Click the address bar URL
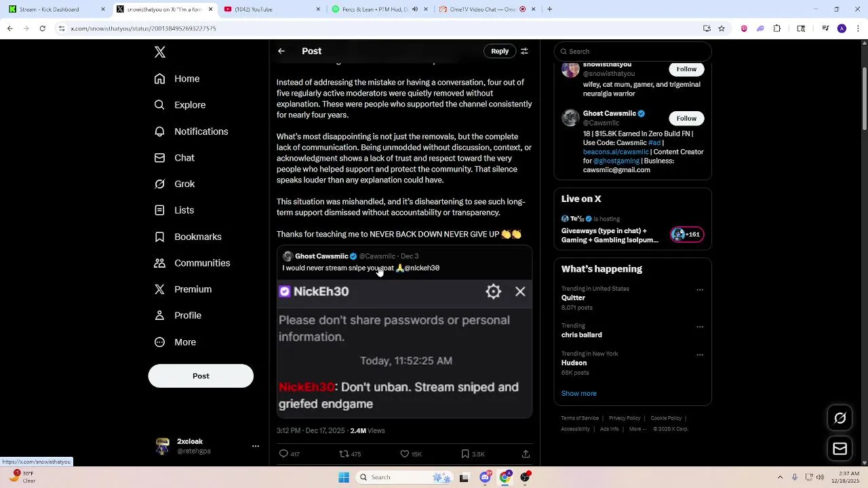Viewport: 868px width, 488px height. (x=143, y=28)
